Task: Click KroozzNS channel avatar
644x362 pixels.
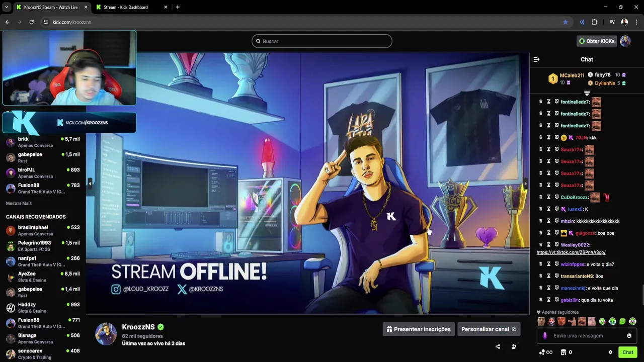Action: [x=106, y=334]
